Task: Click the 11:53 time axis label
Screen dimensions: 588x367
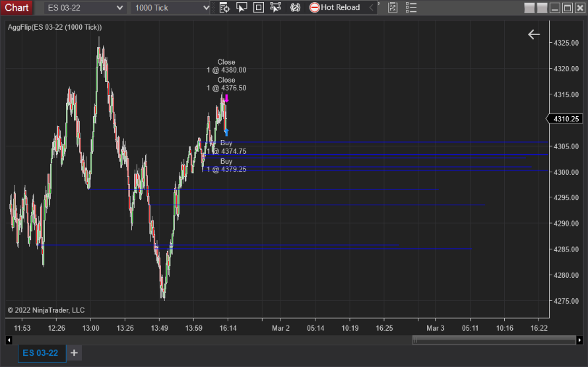Action: [x=22, y=328]
